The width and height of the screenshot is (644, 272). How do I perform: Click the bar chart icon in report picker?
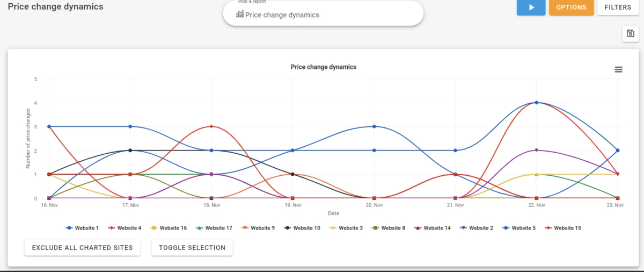coord(240,15)
